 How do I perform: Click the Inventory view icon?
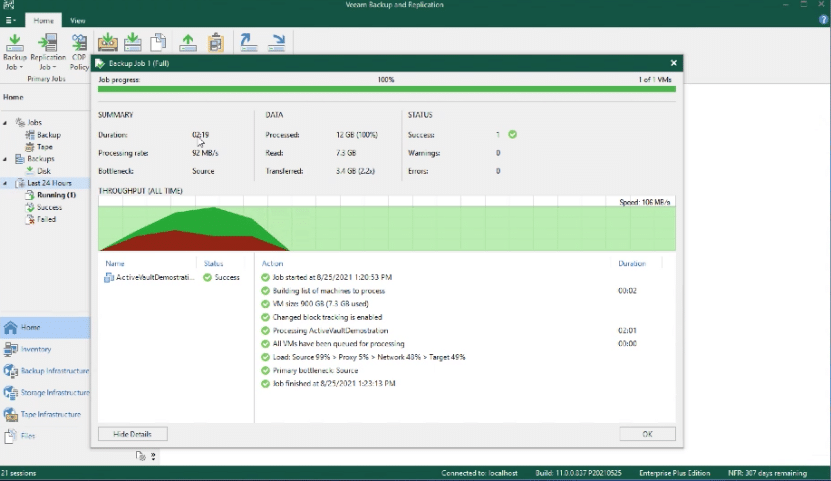[x=11, y=349]
